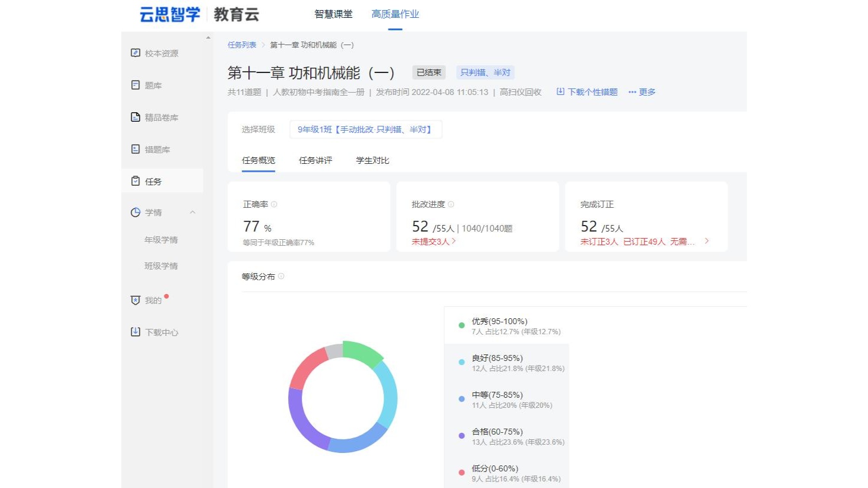The height and width of the screenshot is (488, 868).
Task: Click the 共11道题 text
Action: (x=244, y=92)
